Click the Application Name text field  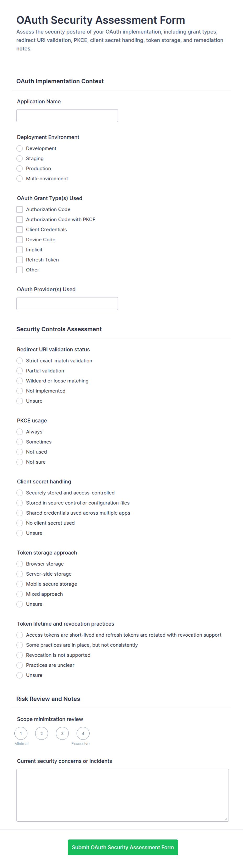67,116
